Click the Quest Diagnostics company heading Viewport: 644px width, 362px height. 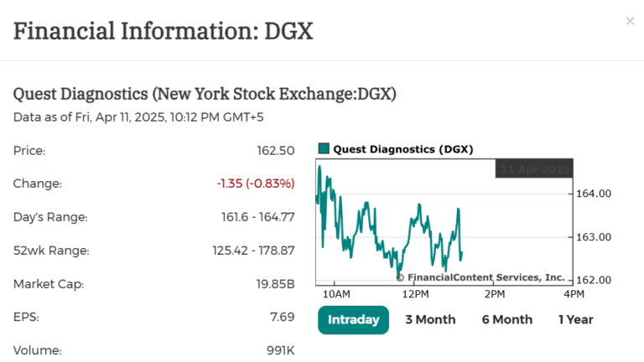coord(205,94)
